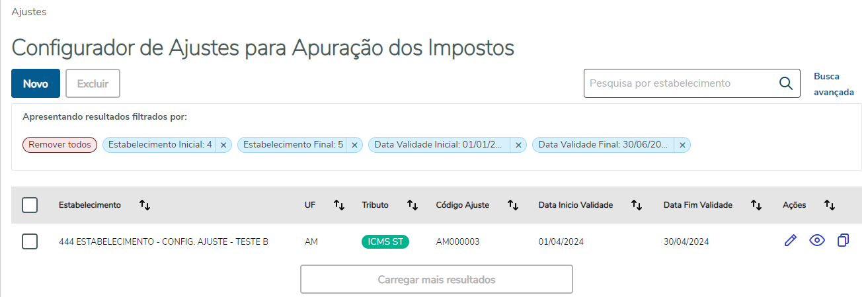This screenshot has width=868, height=297.
Task: View row details with the eye icon
Action: [817, 241]
